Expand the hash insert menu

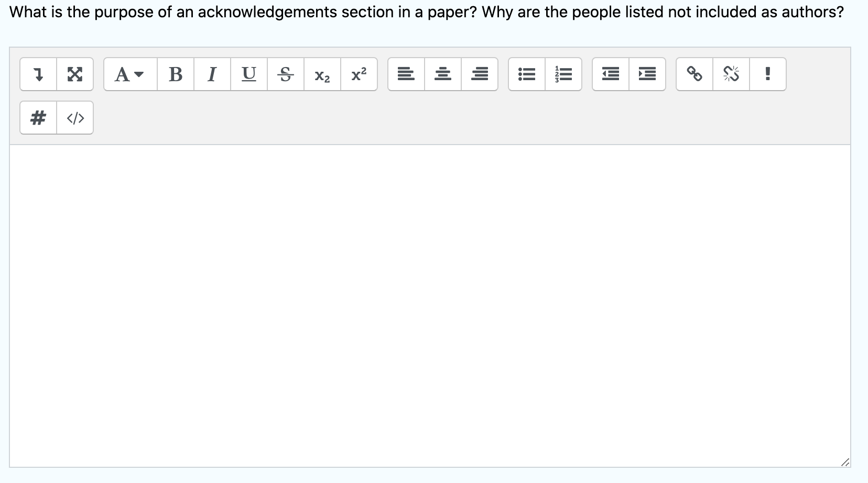[38, 118]
